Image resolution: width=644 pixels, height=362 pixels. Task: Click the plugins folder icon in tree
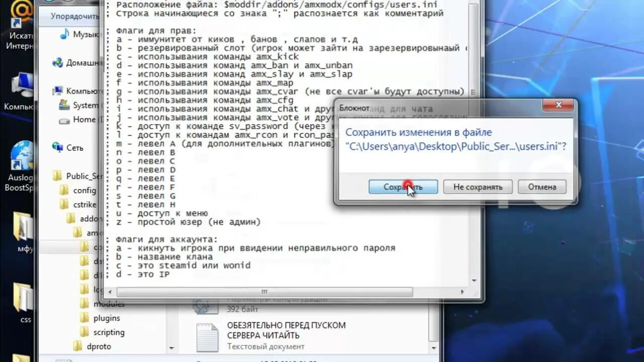(x=85, y=318)
